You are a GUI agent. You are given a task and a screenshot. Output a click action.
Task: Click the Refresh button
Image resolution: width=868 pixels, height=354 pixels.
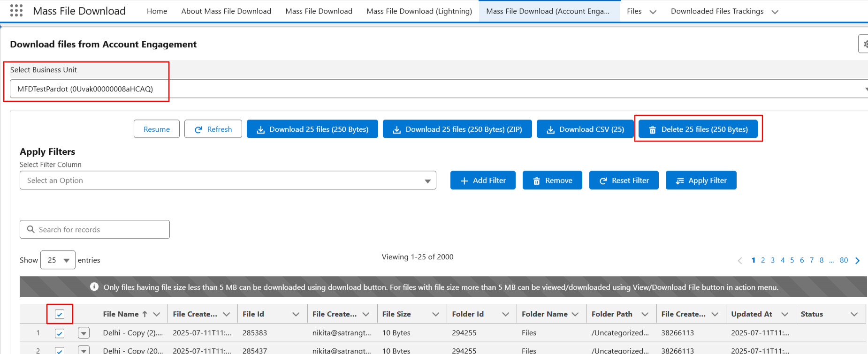[x=213, y=129]
